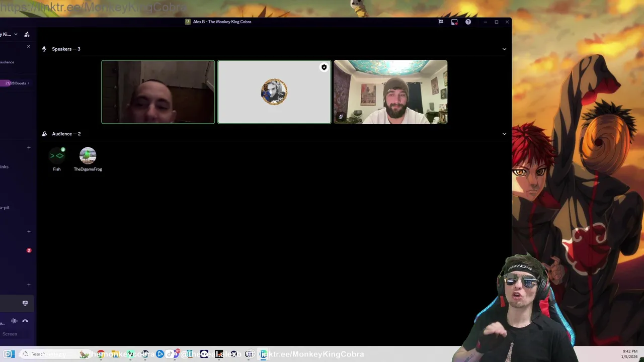Open the Discord inbox icon with red dot

(454, 22)
